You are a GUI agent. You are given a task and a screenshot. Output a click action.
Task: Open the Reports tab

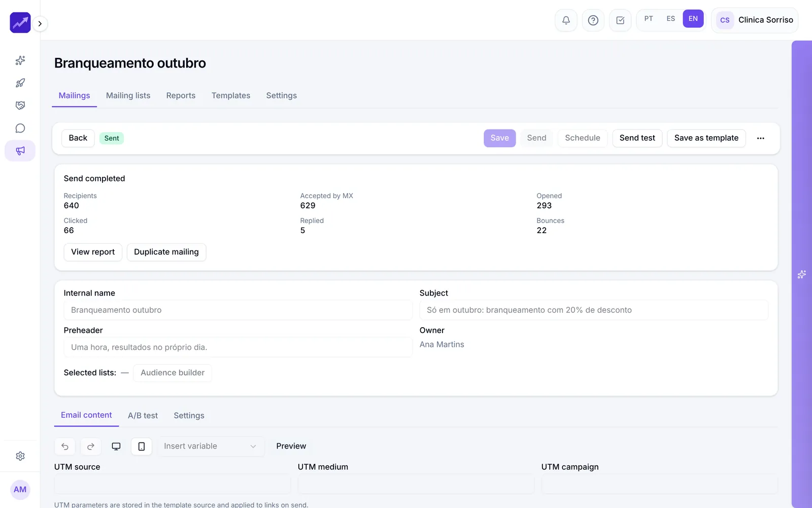(181, 96)
